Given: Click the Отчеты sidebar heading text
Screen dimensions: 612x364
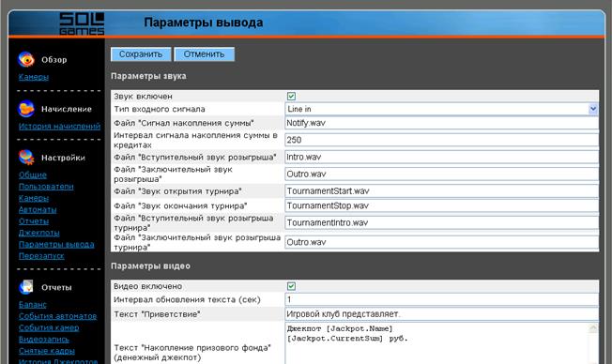Looking at the screenshot, I should coord(56,287).
